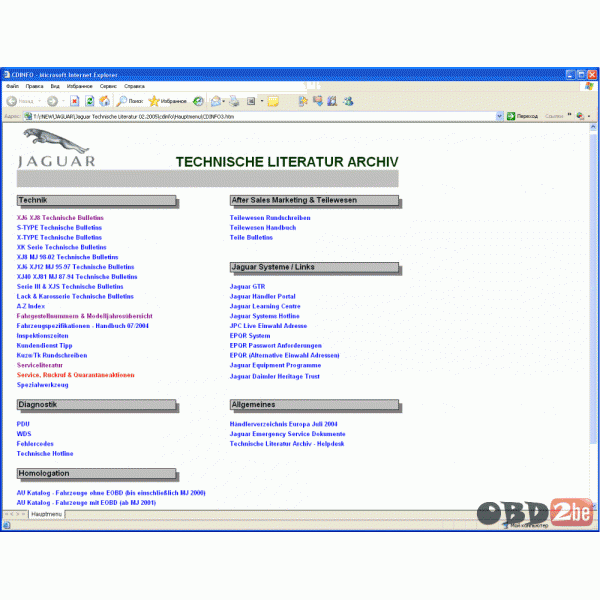Click the Print printer icon
The width and height of the screenshot is (600, 600).
tap(234, 101)
